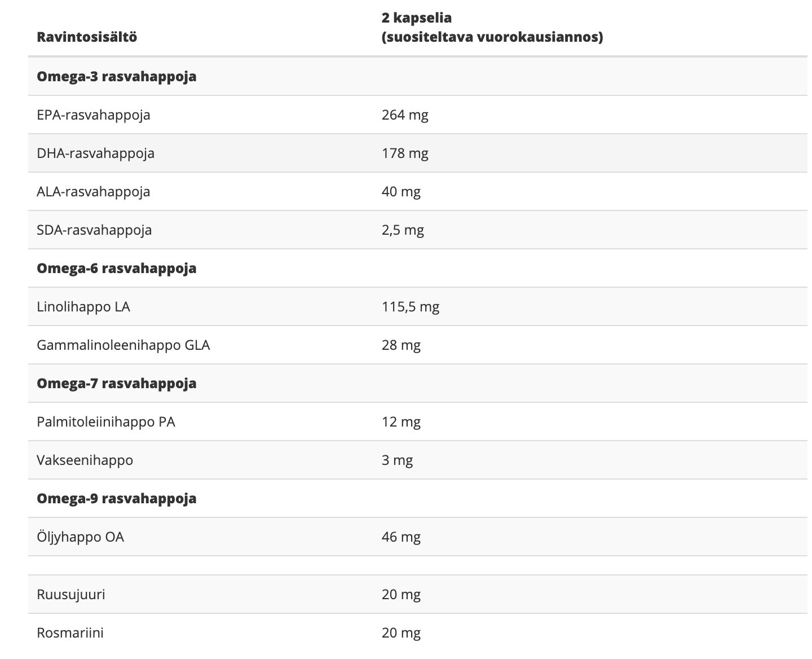
Task: Click the Öljyhappo OA row label
Action: (81, 537)
